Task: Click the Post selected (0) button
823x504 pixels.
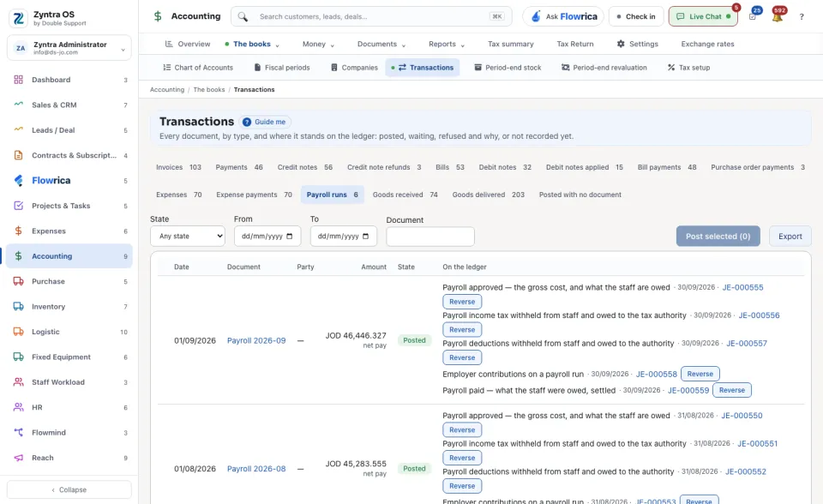Action: click(718, 237)
